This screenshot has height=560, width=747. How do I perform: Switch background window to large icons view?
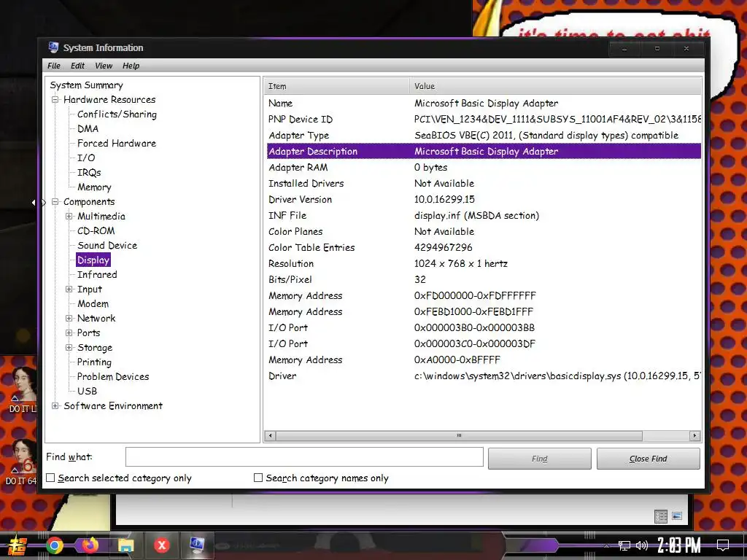click(x=677, y=516)
